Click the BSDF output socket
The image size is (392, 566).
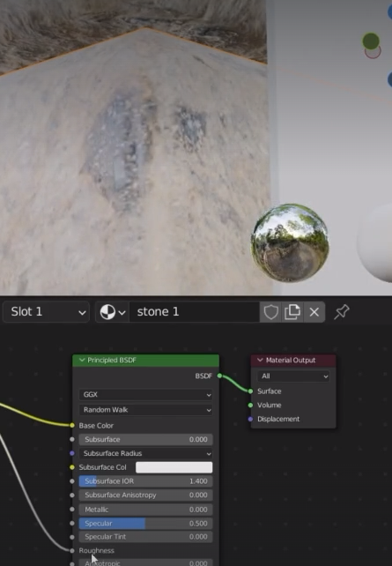tap(219, 376)
